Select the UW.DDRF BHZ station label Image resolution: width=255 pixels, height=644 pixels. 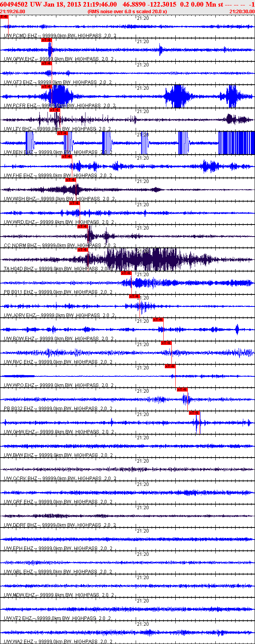tap(20, 525)
